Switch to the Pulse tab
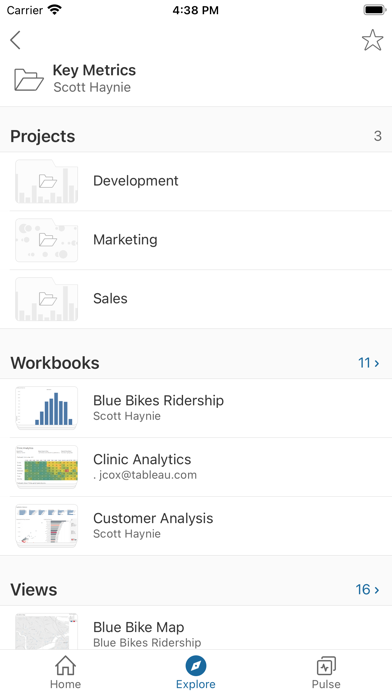The image size is (392, 696). pyautogui.click(x=326, y=672)
